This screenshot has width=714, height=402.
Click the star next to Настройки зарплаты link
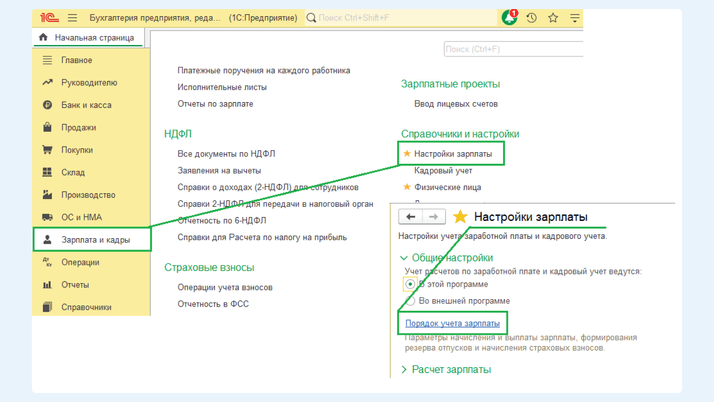pos(407,153)
